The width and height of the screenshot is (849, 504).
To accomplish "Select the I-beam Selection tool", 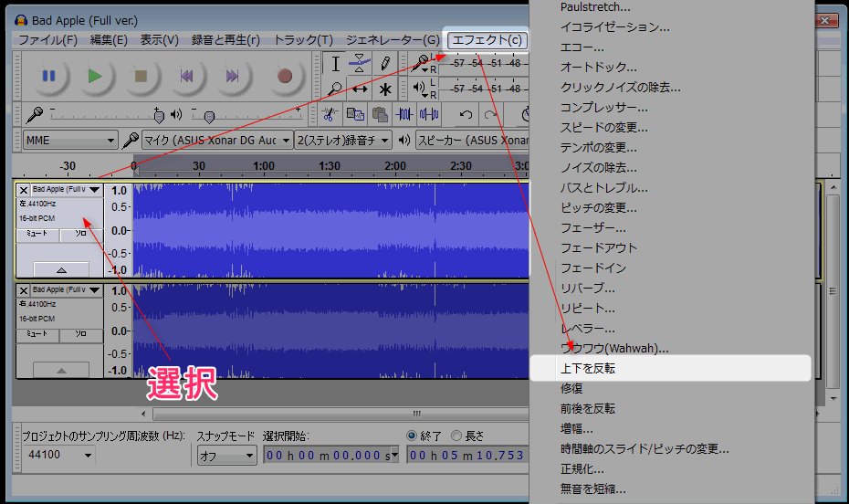I will 335,64.
